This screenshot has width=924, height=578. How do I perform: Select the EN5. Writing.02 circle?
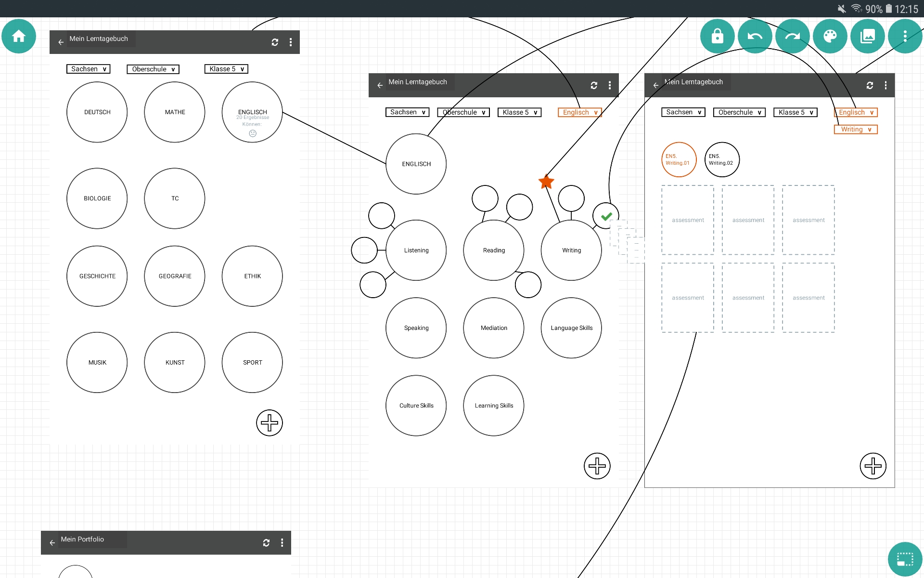(721, 159)
